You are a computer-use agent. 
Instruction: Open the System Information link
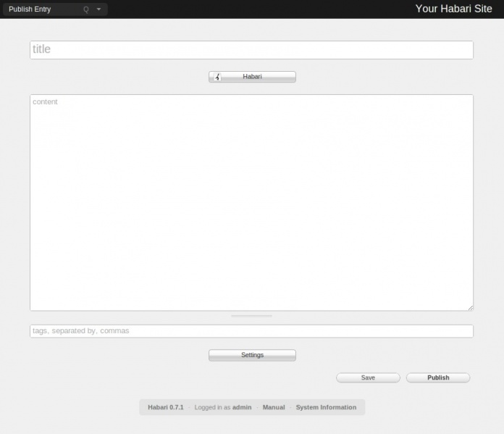click(x=326, y=407)
